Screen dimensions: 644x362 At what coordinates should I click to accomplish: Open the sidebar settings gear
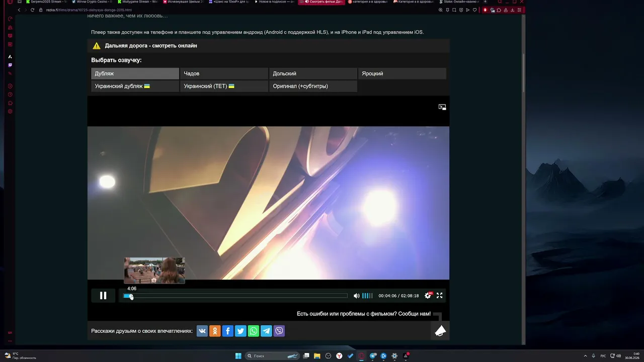(10, 112)
